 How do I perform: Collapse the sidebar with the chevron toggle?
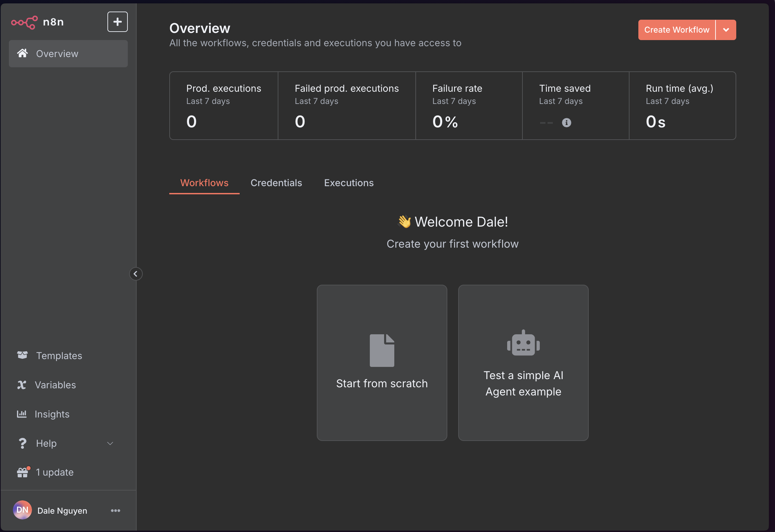coord(136,274)
